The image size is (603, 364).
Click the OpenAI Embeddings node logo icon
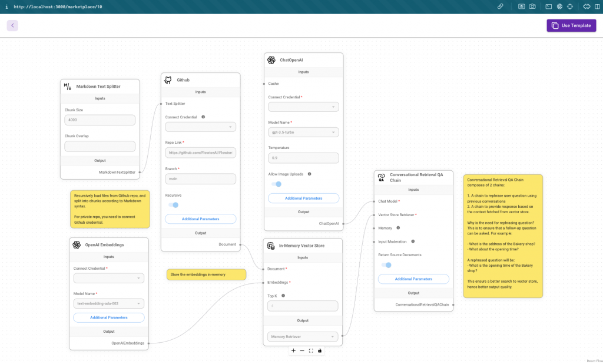click(x=77, y=244)
